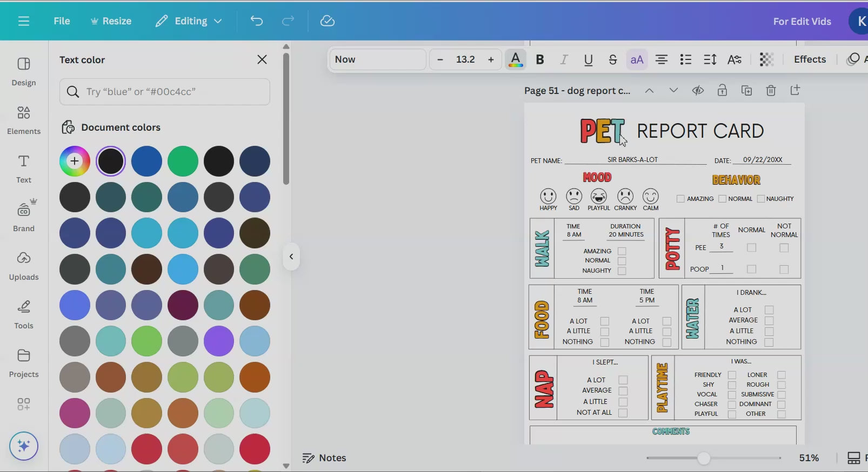Open the Now font dropdown
868x472 pixels.
[377, 59]
